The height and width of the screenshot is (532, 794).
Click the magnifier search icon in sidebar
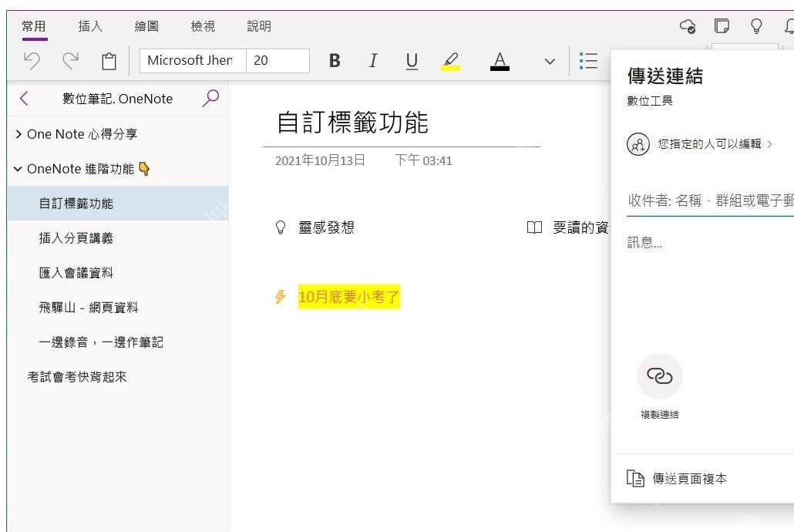[x=210, y=98]
